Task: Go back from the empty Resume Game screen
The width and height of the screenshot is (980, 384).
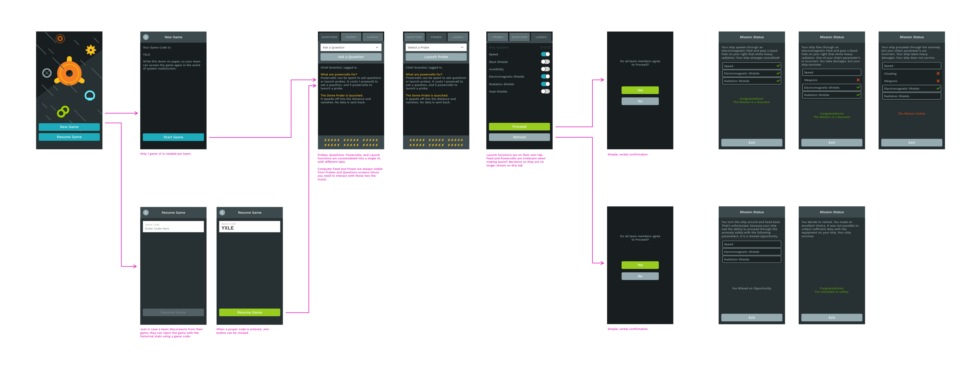Action: tap(146, 212)
